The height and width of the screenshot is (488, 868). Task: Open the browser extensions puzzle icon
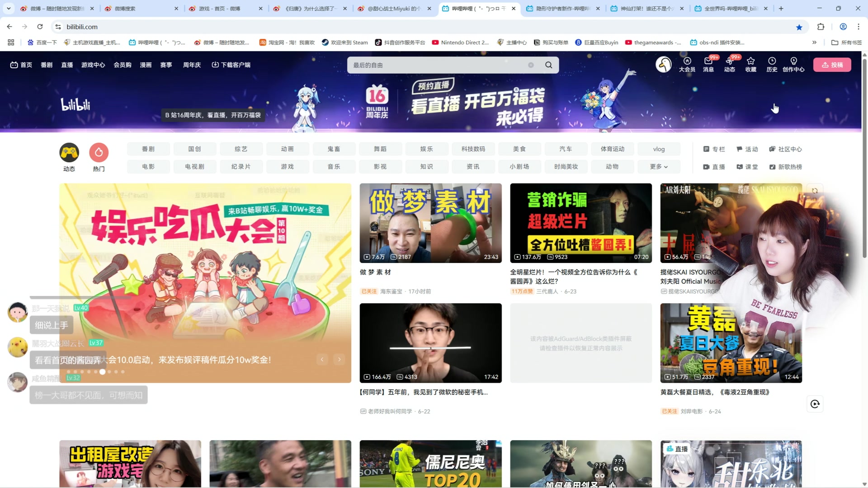pyautogui.click(x=821, y=27)
